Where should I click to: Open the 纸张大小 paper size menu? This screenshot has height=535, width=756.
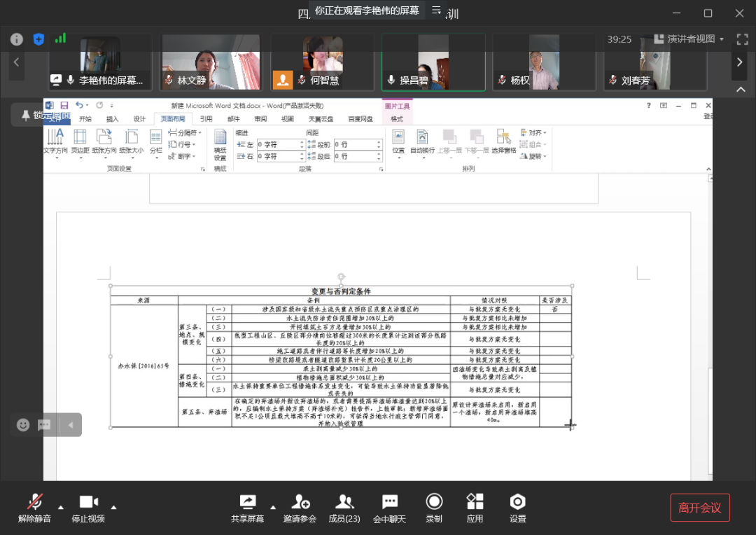[131, 143]
